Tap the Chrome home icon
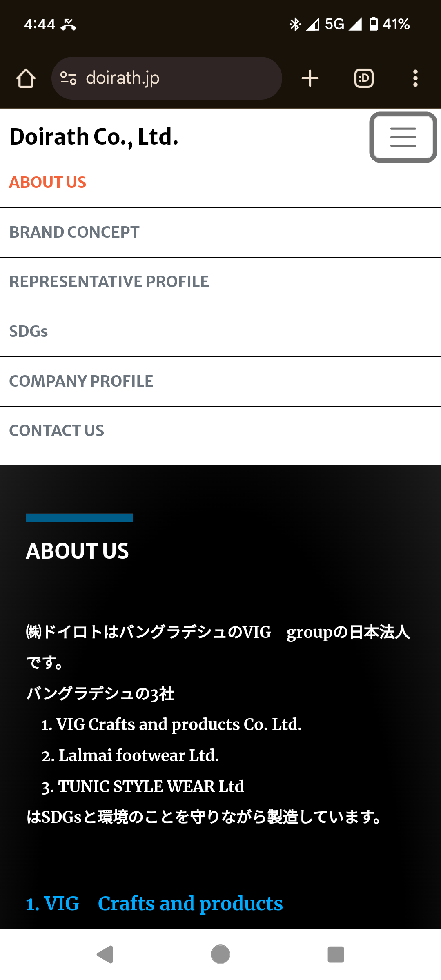Screen dimensions: 441x980 coord(26,78)
